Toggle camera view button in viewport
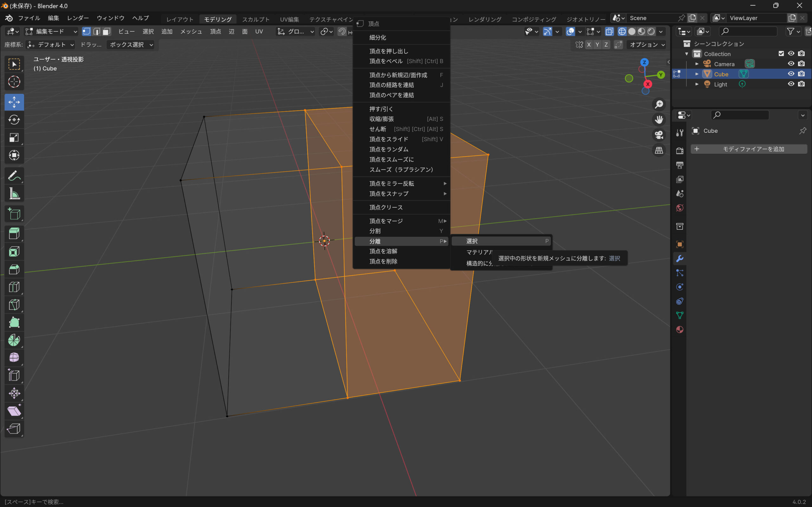Screen dimensions: 812x507 [659, 135]
